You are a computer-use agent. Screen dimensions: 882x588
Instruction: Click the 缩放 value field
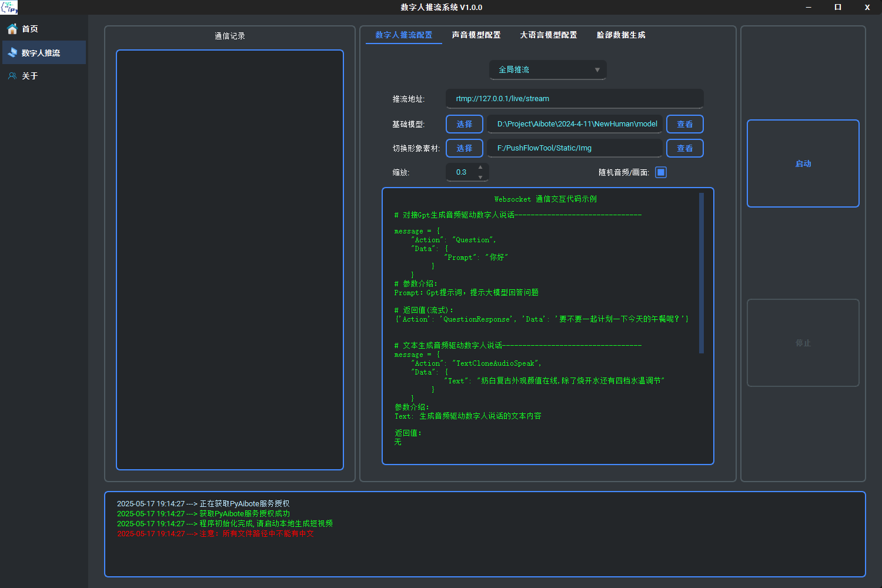[462, 172]
